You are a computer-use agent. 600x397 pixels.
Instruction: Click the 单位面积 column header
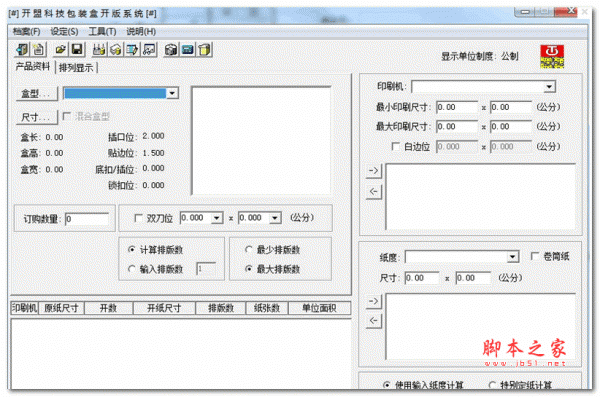319,308
